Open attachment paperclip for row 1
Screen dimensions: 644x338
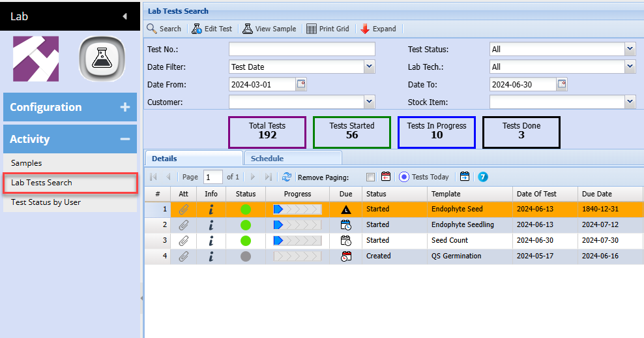click(184, 209)
